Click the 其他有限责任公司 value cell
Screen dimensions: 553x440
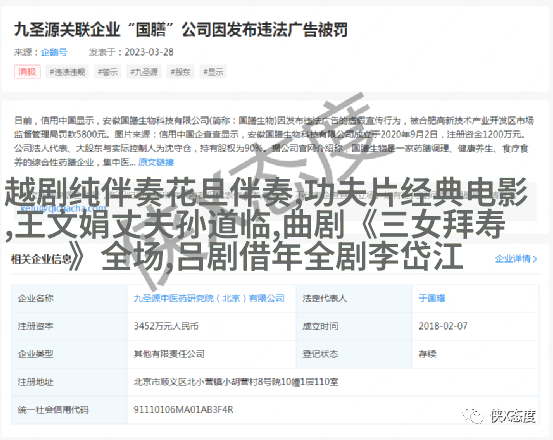(211, 354)
